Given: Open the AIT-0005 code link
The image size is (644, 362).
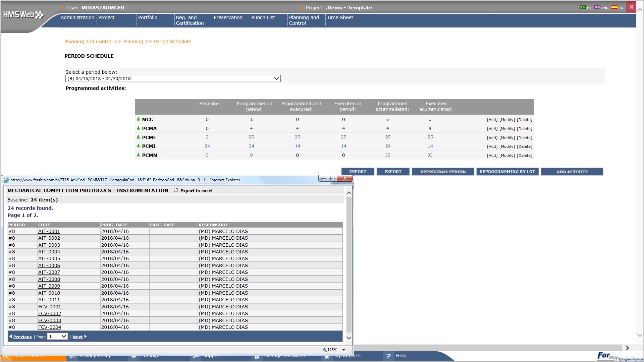Looking at the screenshot, I should tap(49, 258).
